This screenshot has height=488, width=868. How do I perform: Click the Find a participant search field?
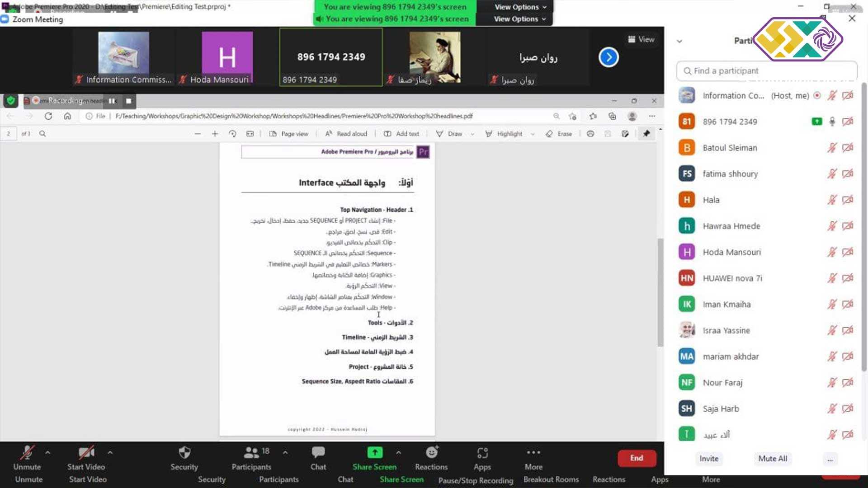click(767, 71)
